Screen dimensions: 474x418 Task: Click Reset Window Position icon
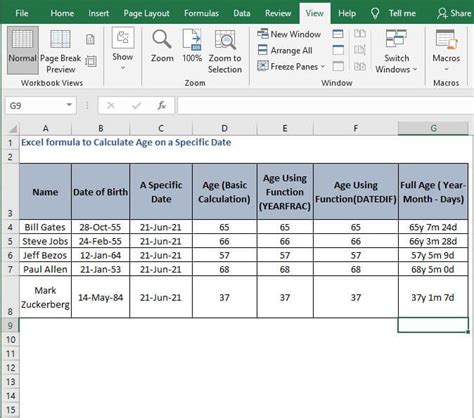360,66
